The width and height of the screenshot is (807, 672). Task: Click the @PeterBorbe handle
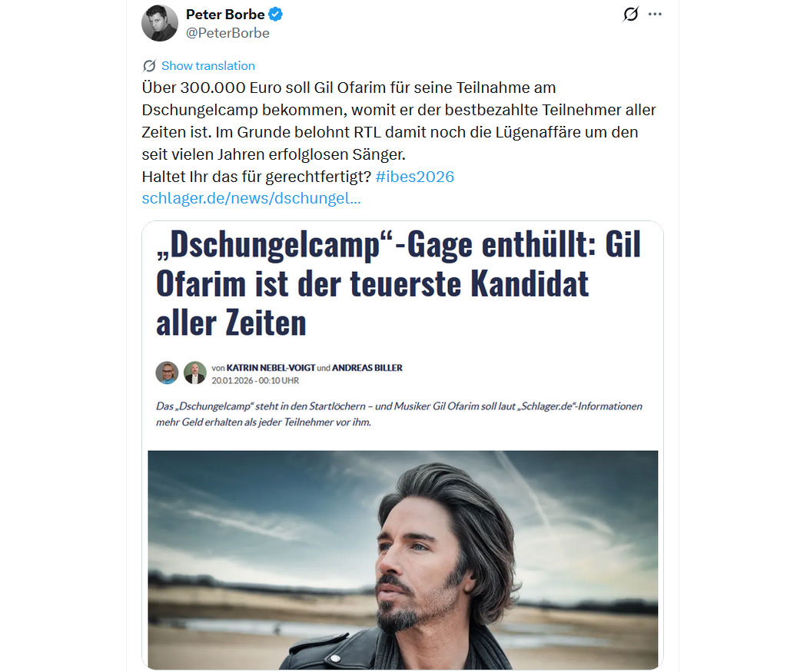[227, 33]
